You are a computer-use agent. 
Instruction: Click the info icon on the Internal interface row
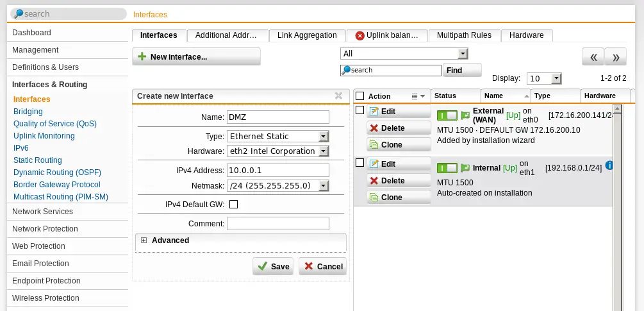click(x=609, y=165)
